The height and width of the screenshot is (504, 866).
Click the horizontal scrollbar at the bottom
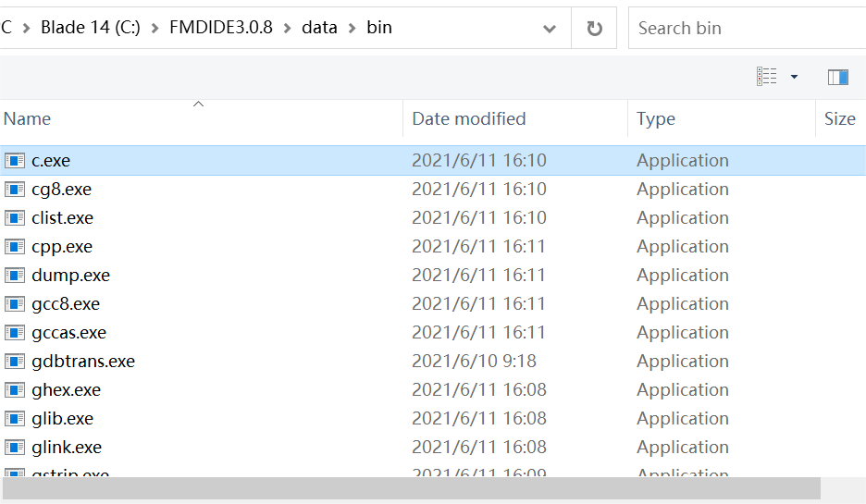pos(411,488)
